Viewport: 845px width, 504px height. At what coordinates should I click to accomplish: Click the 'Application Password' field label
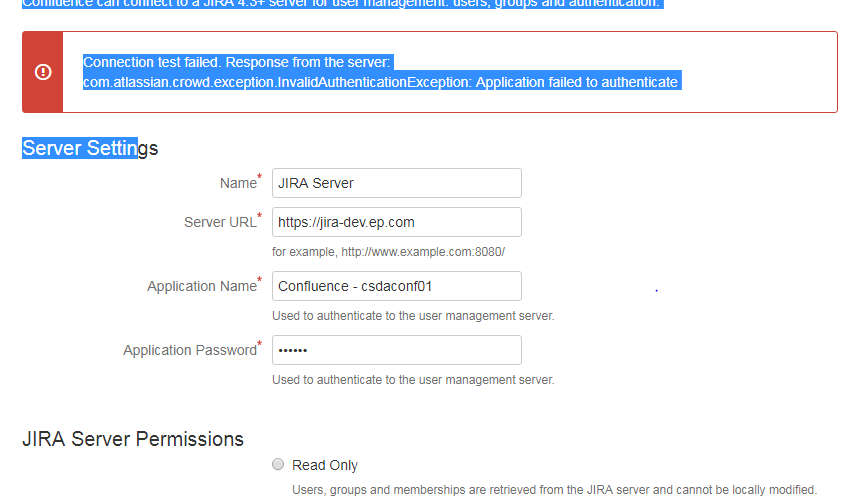190,350
